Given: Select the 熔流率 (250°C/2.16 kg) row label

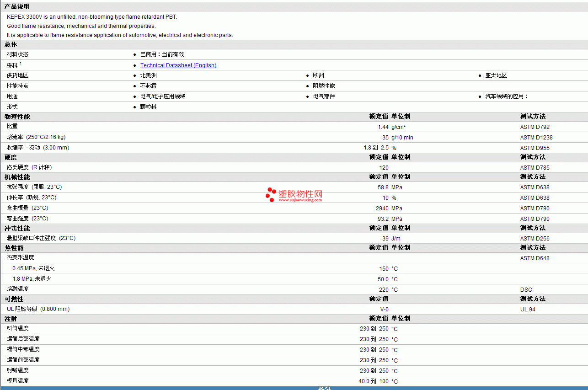Looking at the screenshot, I should tap(36, 137).
